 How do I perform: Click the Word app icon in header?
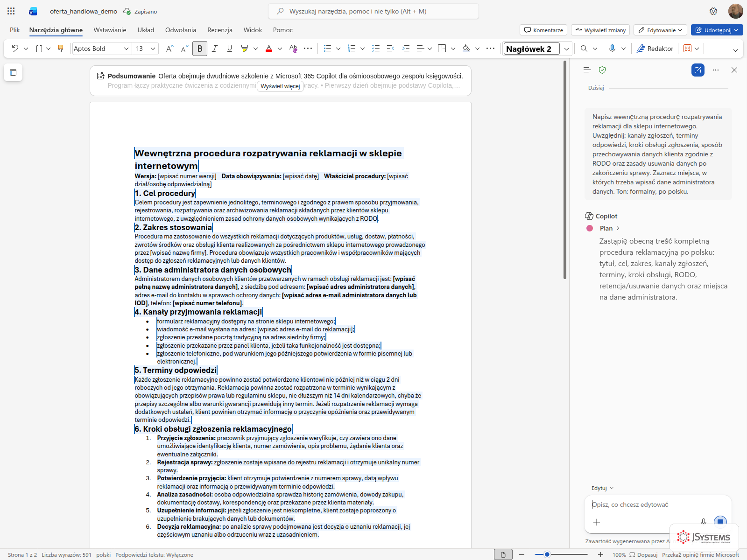click(x=33, y=11)
